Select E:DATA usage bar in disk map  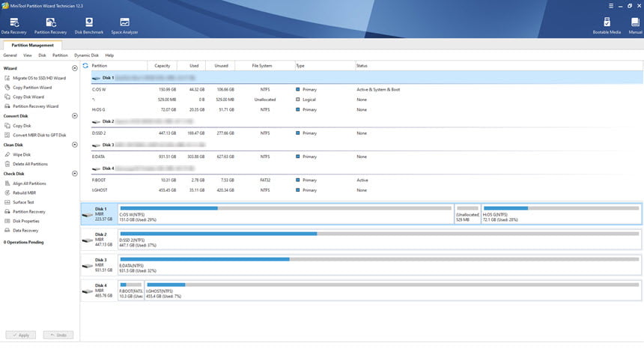[x=380, y=259]
